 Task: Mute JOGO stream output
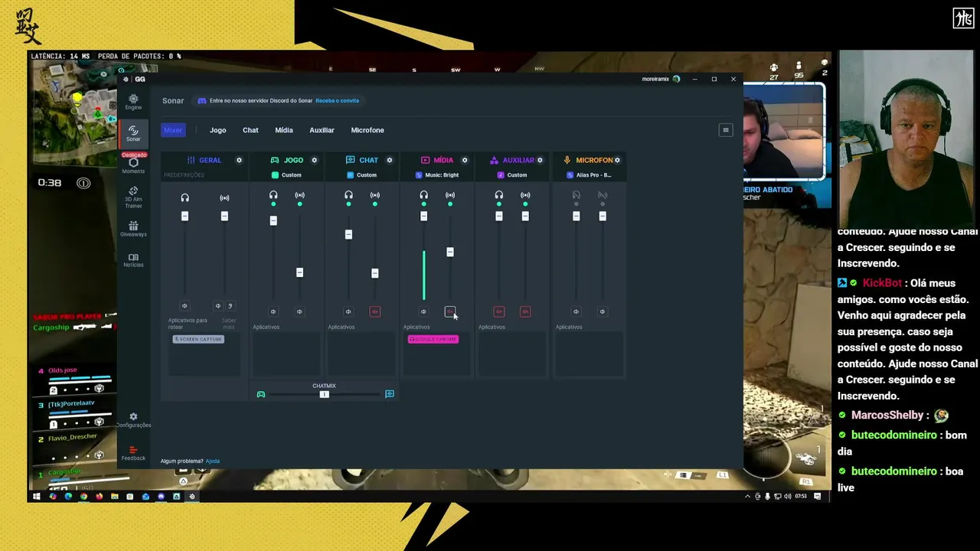pyautogui.click(x=299, y=311)
